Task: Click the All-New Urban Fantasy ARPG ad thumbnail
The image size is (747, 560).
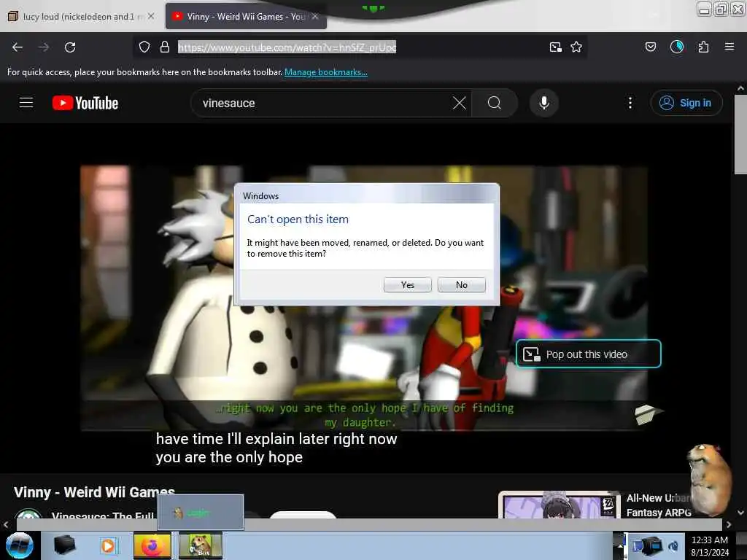Action: (x=559, y=506)
